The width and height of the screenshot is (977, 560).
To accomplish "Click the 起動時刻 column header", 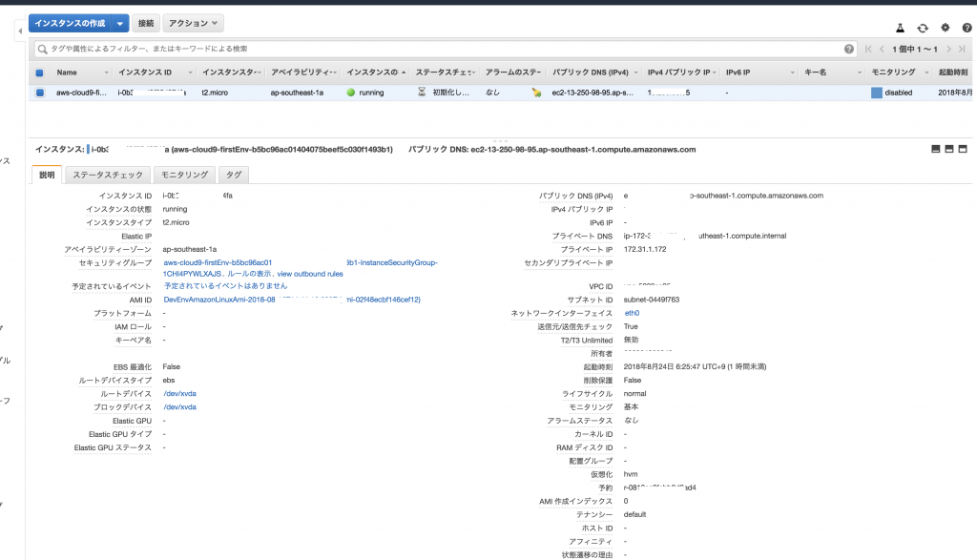I will click(953, 73).
